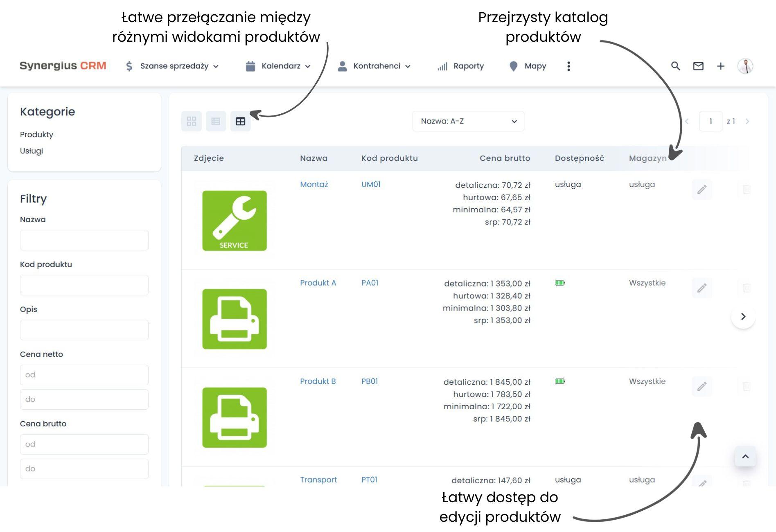This screenshot has height=532, width=776.
Task: Open the Produkt B detail link
Action: [x=318, y=381]
